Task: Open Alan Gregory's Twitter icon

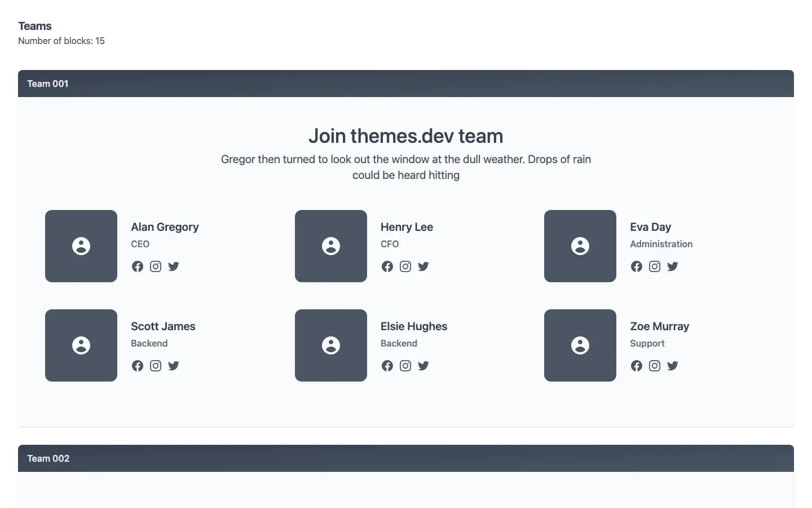Action: 174,266
